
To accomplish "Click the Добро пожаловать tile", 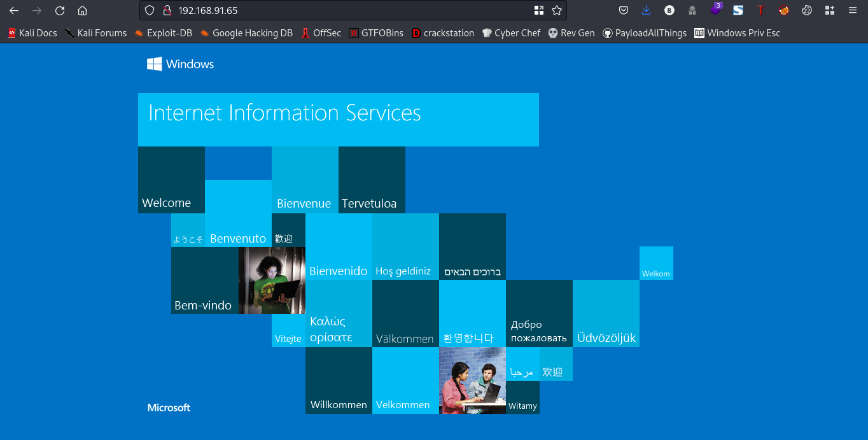I will [539, 313].
